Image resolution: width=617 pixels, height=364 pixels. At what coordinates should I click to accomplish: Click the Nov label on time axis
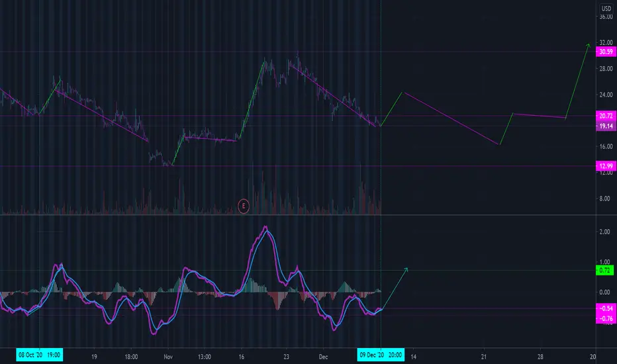coord(168,357)
